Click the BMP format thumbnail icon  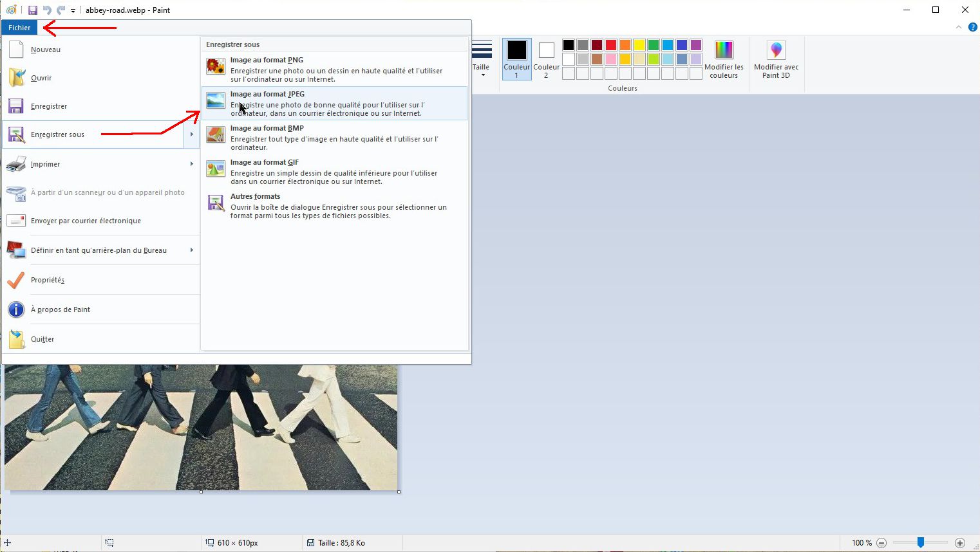[216, 134]
